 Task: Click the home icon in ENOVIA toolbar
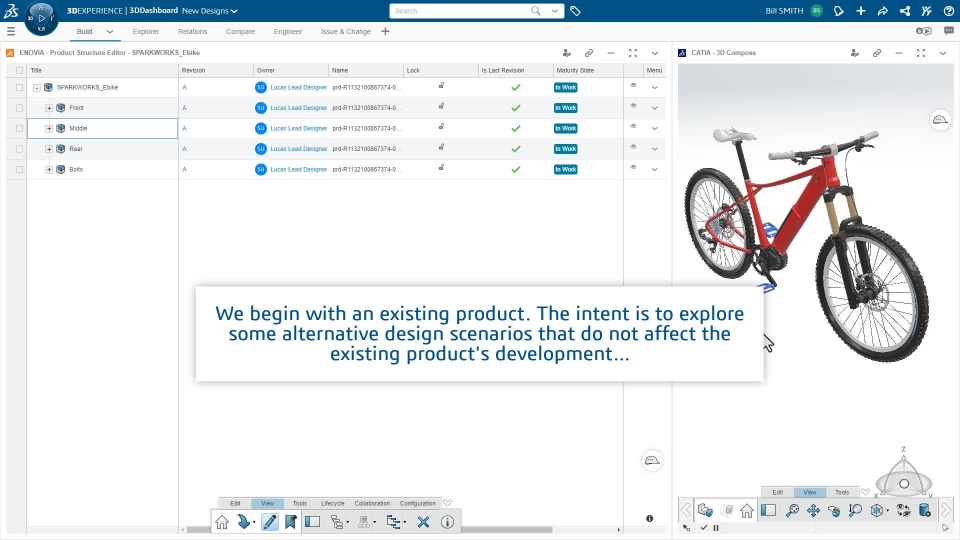pyautogui.click(x=222, y=522)
